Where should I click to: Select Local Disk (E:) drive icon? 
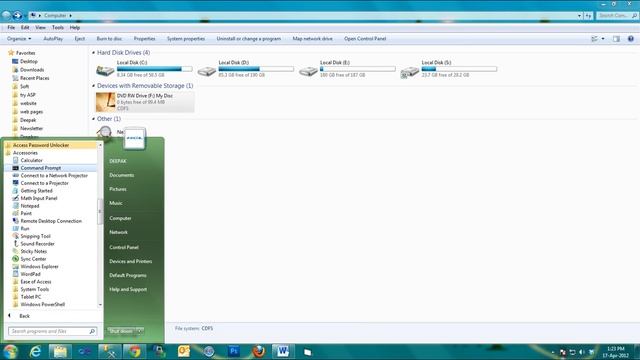pyautogui.click(x=308, y=71)
